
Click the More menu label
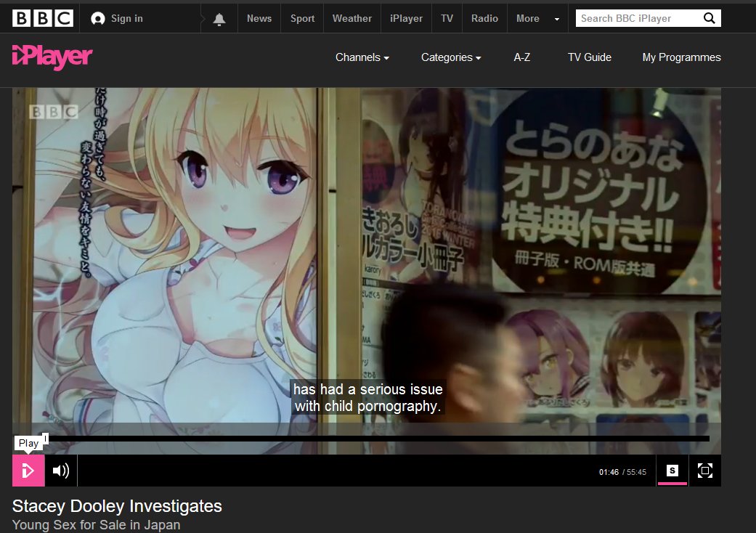point(527,18)
